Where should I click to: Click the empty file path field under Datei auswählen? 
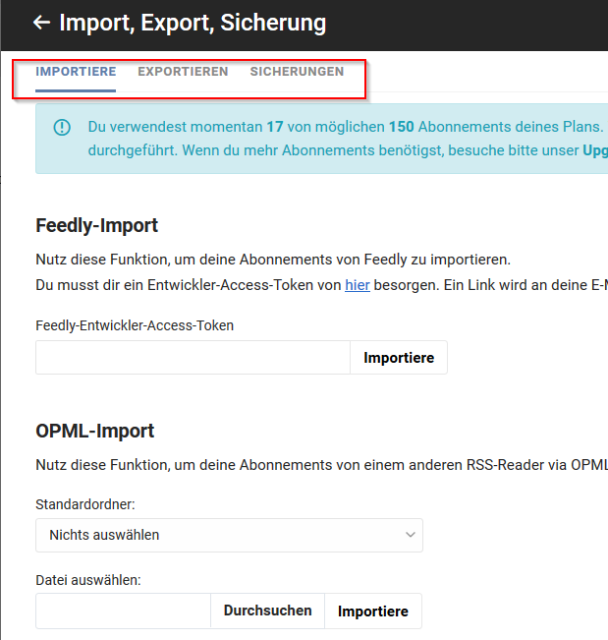point(123,611)
